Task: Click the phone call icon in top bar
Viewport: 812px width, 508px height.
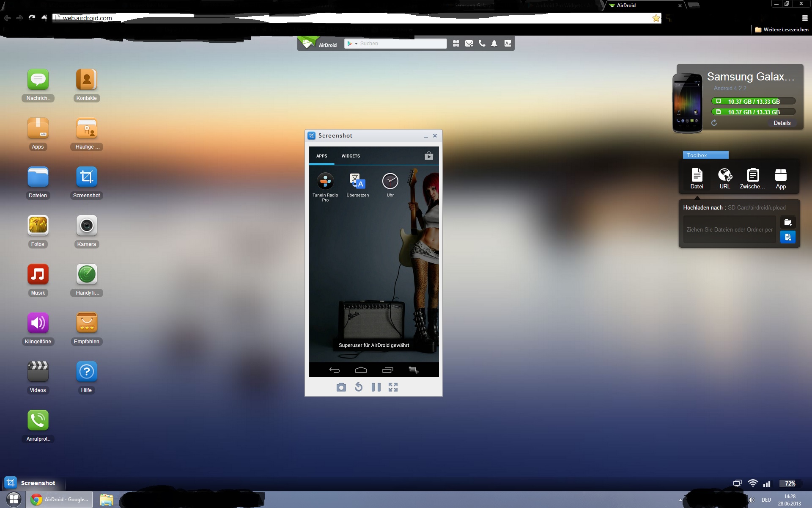Action: click(x=482, y=43)
